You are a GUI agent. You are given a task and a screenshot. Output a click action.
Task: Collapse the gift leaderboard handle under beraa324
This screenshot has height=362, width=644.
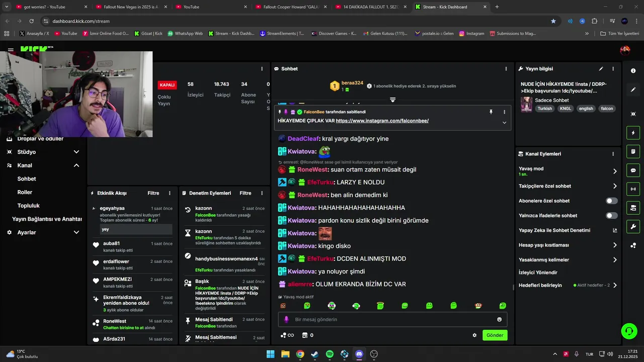tap(392, 100)
